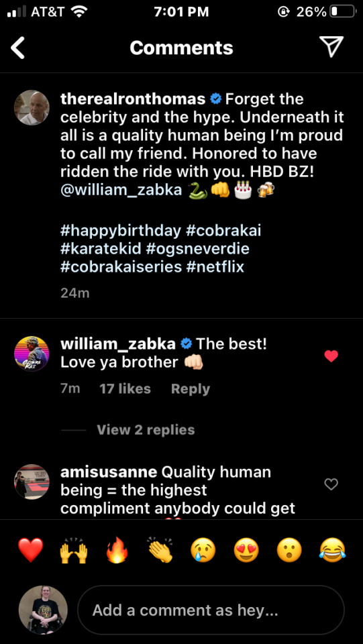Viewport: 363px width, 644px height.
Task: Expand View 2 replies
Action: (x=146, y=430)
